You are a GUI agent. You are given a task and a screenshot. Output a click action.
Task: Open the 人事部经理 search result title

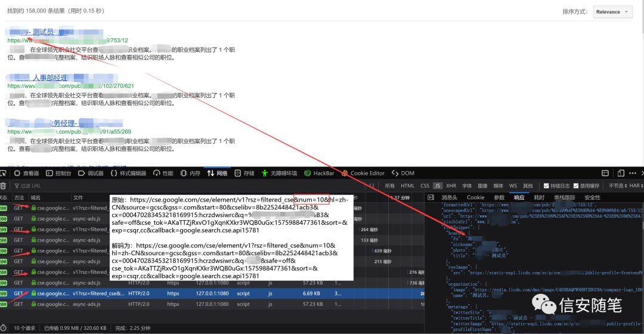[x=49, y=78]
